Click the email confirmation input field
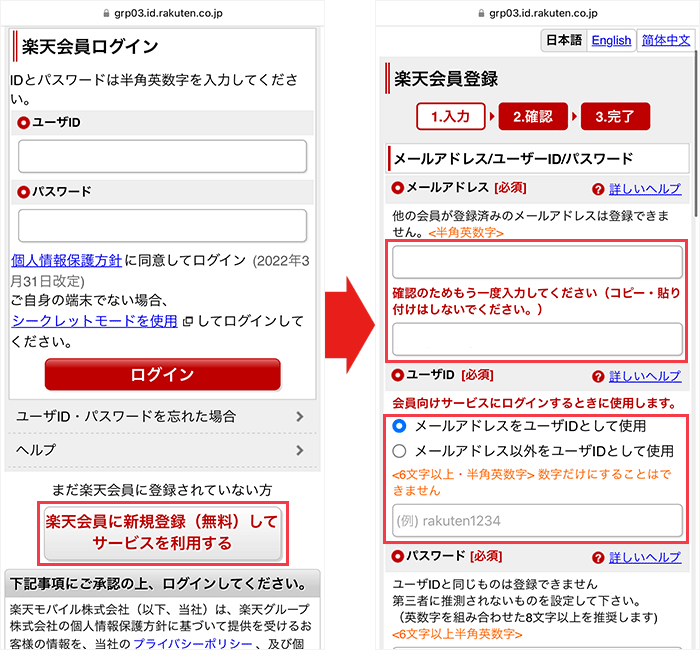 point(537,339)
